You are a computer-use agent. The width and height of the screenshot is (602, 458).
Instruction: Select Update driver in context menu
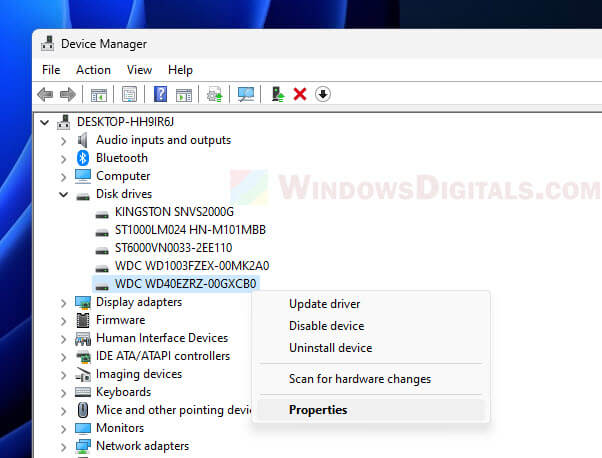(324, 304)
